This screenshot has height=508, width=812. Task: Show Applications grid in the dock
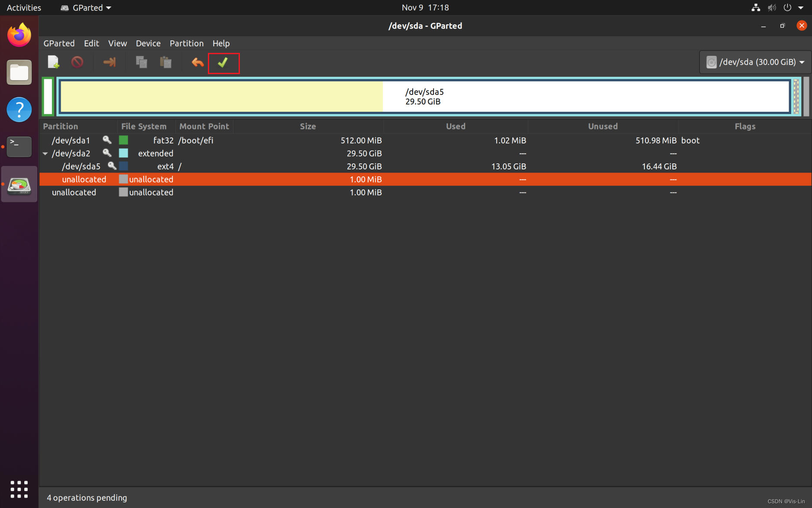pos(19,489)
